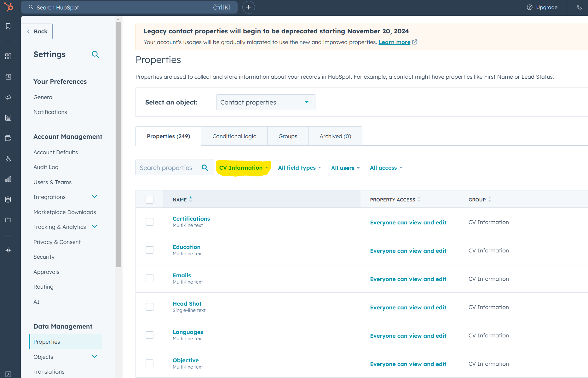
Task: Sort by Property Access column arrows
Action: coord(419,199)
